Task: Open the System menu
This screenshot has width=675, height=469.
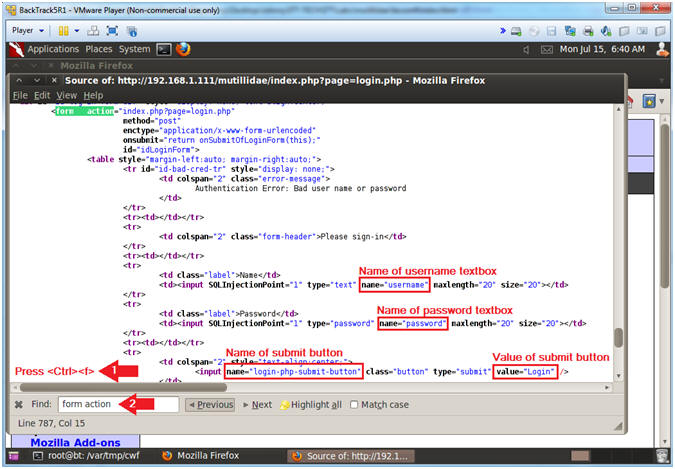Action: click(134, 49)
